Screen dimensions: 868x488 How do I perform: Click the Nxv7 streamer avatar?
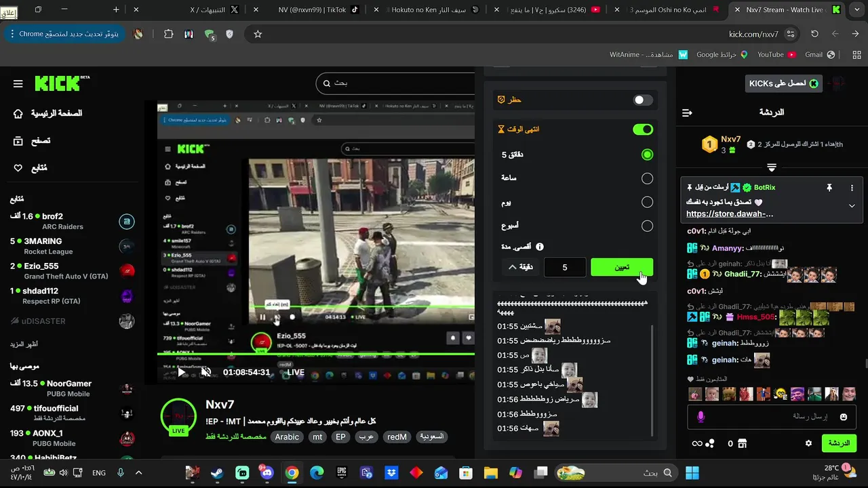pos(178,415)
